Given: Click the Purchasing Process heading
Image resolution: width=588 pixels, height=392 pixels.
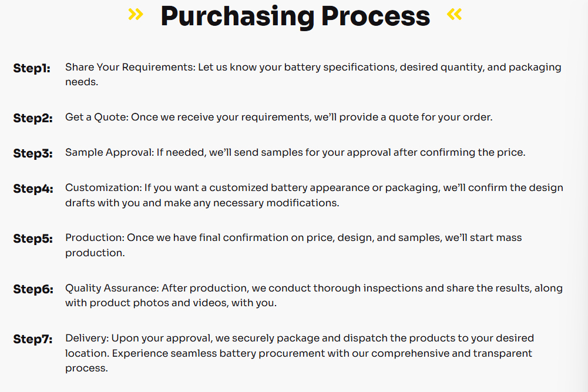Looking at the screenshot, I should coord(295,16).
